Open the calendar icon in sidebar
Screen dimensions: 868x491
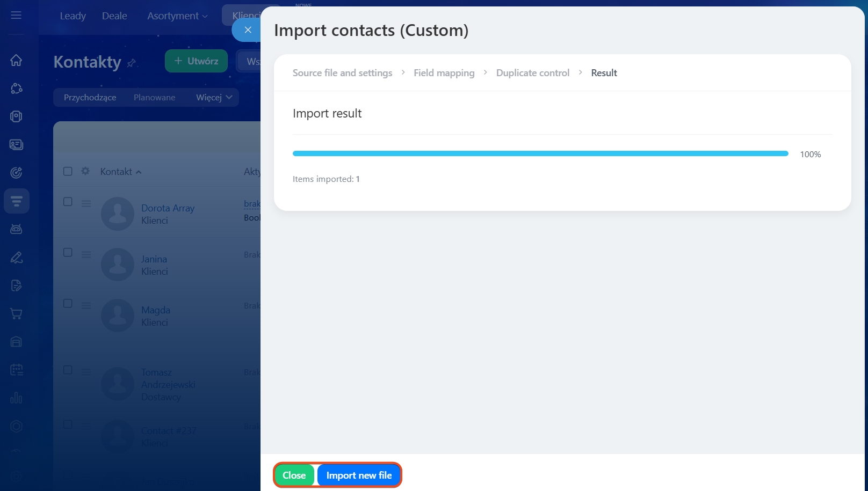point(16,370)
